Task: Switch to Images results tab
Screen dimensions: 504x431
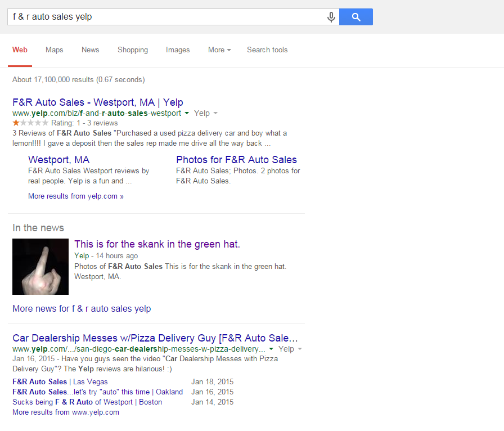Action: (x=178, y=50)
